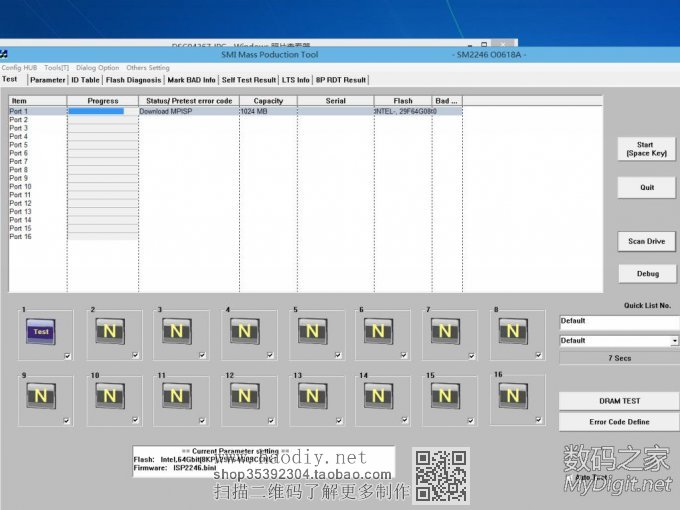Expand the second Default quick list dropdown
Viewport: 680px width, 510px height.
point(674,341)
